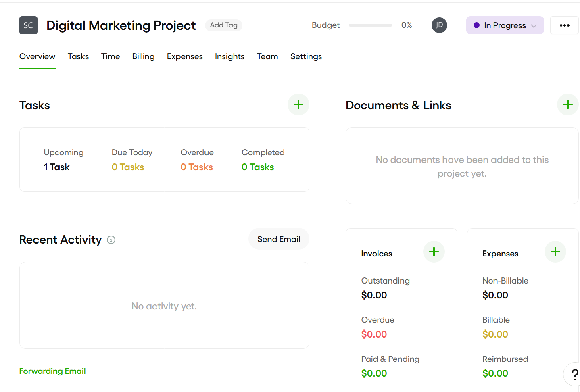Click the JD user avatar
This screenshot has height=392, width=580.
439,25
